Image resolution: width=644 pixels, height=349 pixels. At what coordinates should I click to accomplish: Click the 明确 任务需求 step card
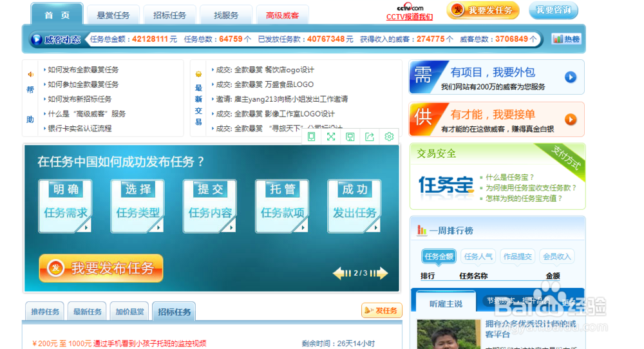click(65, 206)
